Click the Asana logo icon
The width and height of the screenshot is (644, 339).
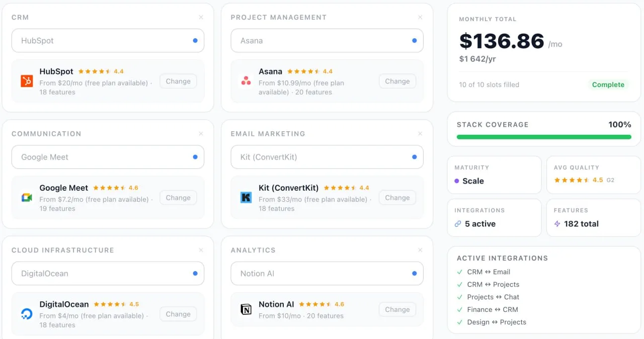(246, 81)
